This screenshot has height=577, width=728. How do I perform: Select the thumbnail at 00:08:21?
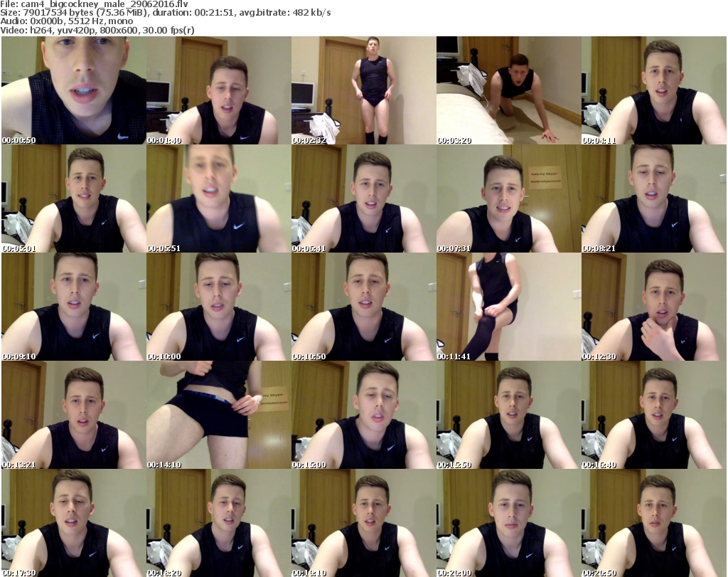[x=653, y=198]
